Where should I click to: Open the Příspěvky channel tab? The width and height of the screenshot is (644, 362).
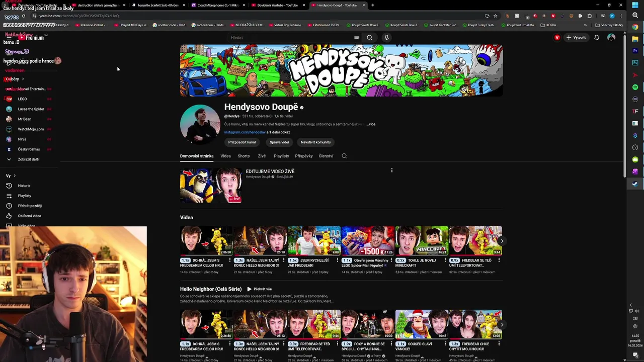point(304,156)
